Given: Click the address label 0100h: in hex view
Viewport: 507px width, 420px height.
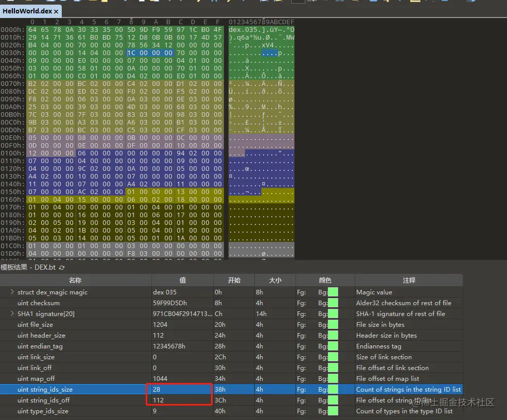Looking at the screenshot, I should (12, 153).
